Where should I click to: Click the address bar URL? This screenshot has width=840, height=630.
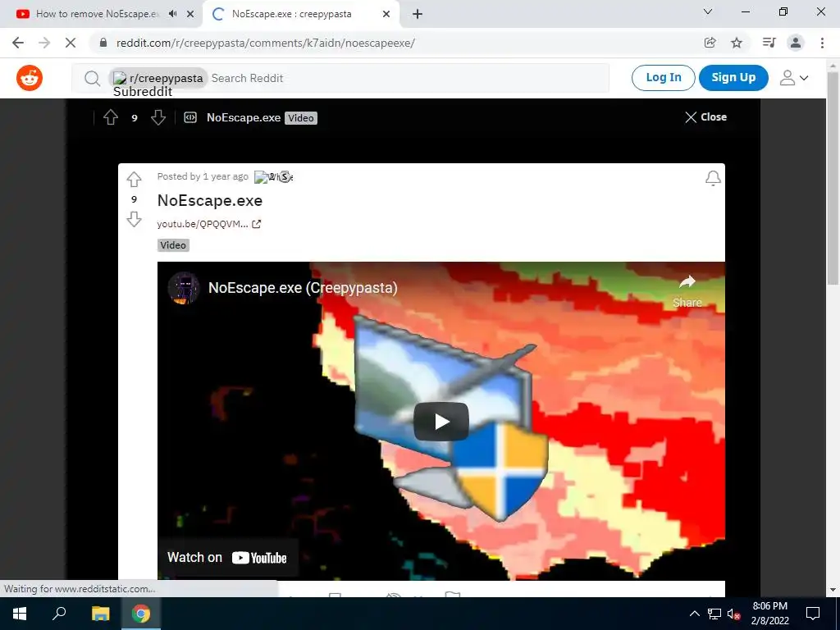[266, 43]
